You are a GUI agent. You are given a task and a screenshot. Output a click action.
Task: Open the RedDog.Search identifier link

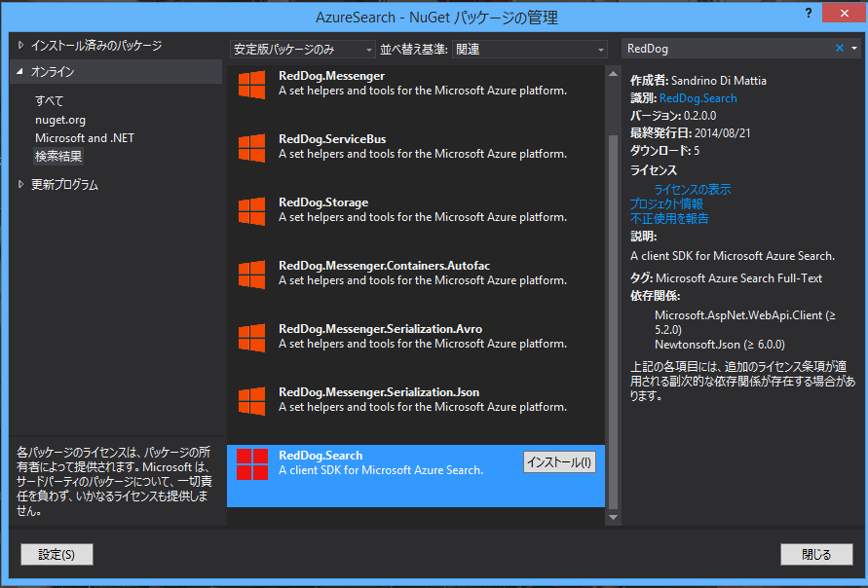[698, 98]
